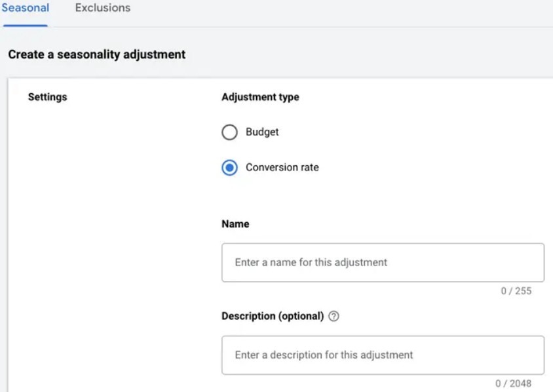Click the 0 / 255 character counter
Viewport: 553px width, 392px height.
[x=516, y=291]
